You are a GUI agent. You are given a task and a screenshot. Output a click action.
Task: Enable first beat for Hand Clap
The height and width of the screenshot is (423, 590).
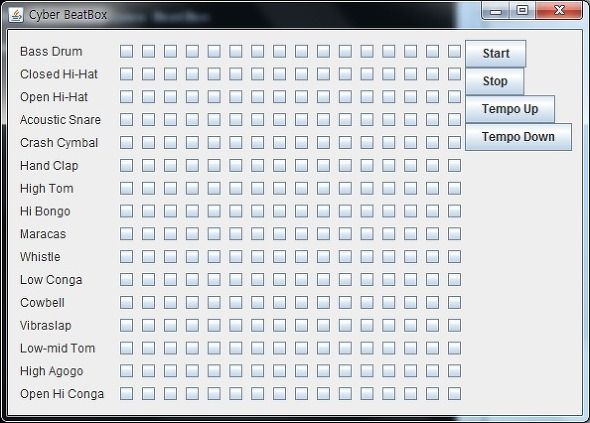pyautogui.click(x=126, y=165)
